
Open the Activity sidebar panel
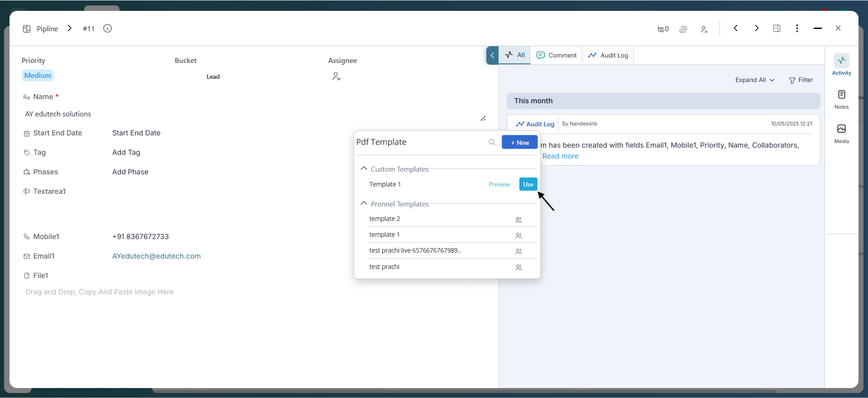(842, 65)
